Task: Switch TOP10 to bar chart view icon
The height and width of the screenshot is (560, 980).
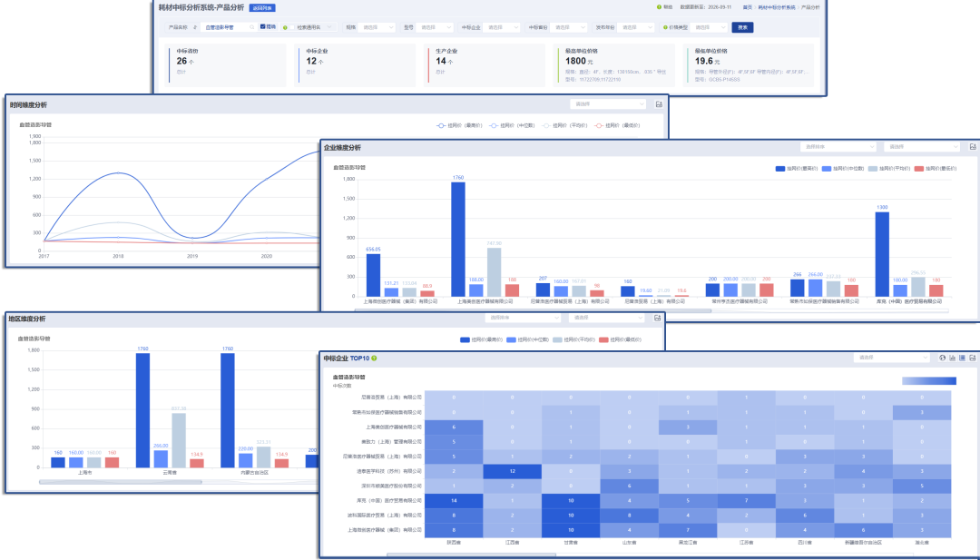Action: click(x=953, y=359)
